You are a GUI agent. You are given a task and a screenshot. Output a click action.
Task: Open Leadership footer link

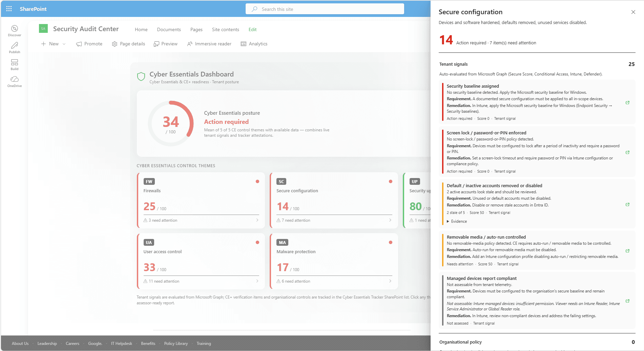[x=47, y=343]
